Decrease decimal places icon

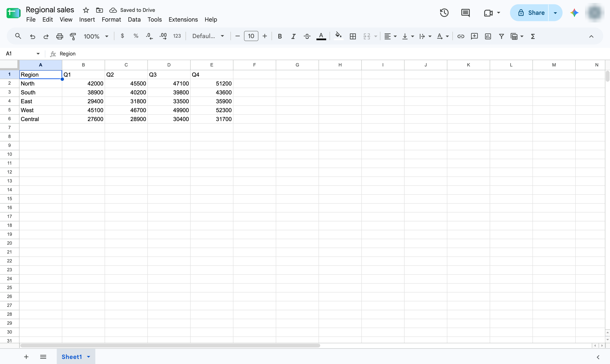pos(149,36)
